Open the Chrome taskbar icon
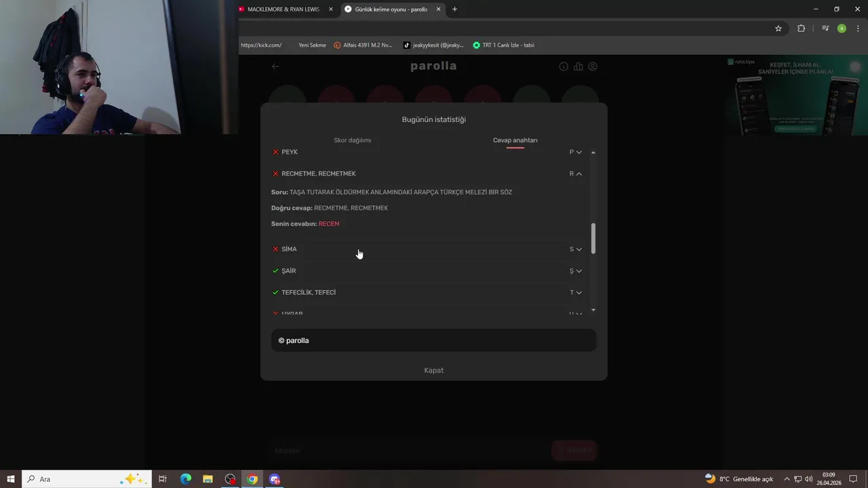 252,479
